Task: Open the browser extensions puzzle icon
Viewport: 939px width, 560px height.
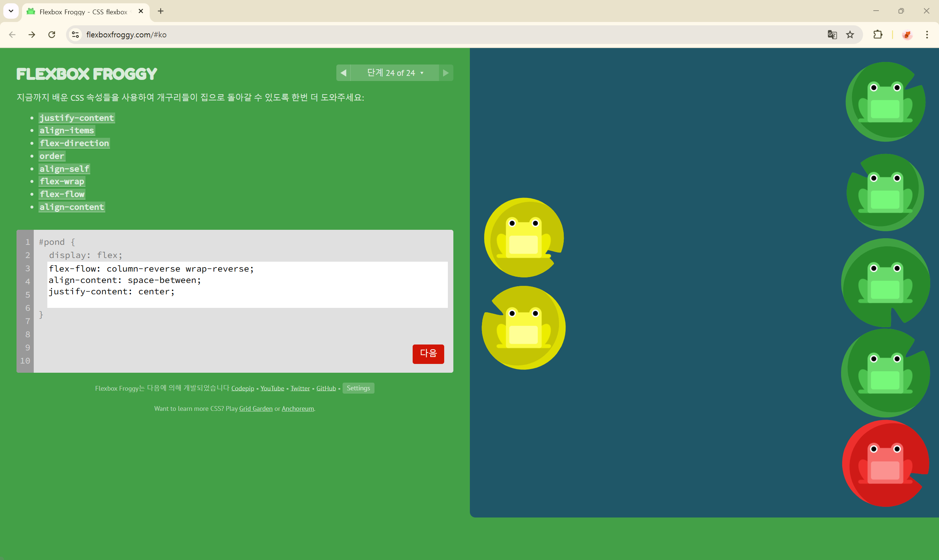Action: [x=877, y=35]
